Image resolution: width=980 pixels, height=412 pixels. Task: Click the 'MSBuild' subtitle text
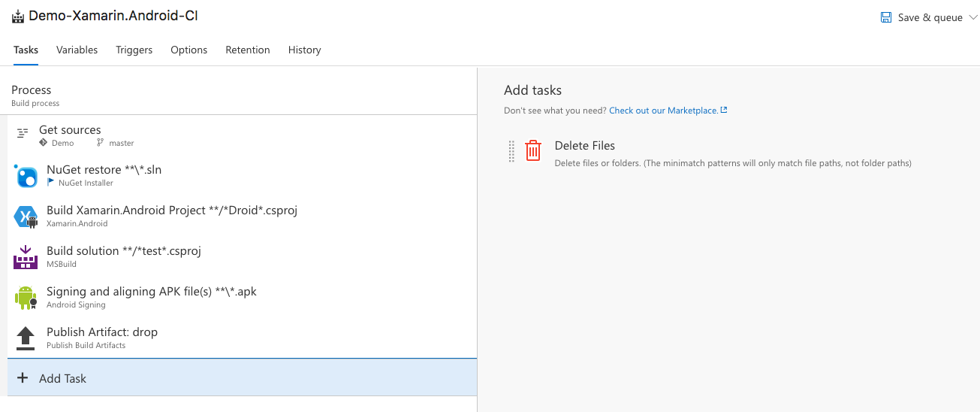pos(62,264)
